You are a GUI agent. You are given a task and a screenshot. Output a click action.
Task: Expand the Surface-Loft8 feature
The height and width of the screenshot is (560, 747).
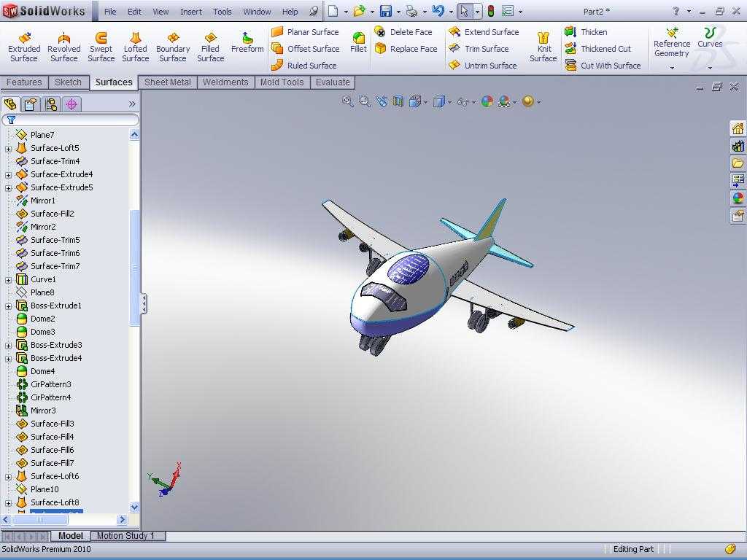pos(8,503)
